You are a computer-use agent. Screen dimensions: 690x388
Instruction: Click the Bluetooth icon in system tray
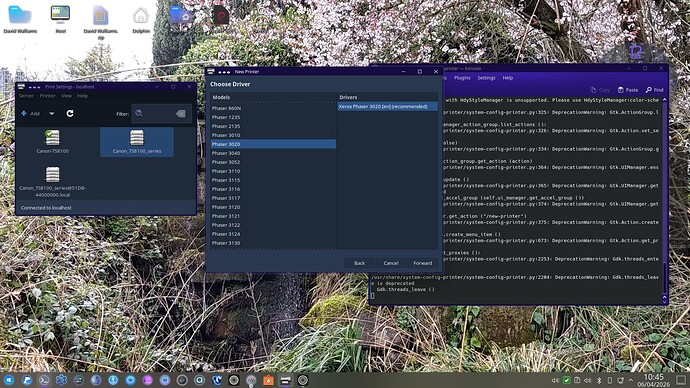[x=598, y=380]
